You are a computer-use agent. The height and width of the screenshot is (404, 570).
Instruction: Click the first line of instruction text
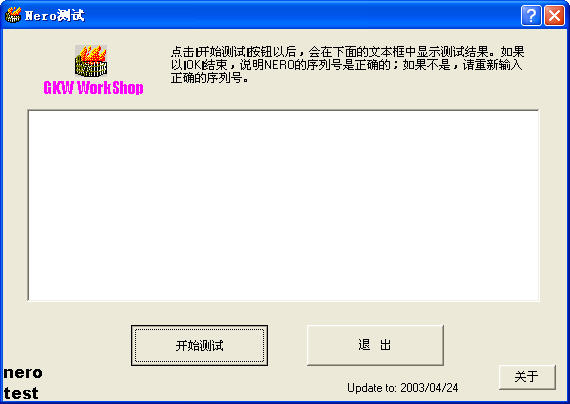(348, 52)
